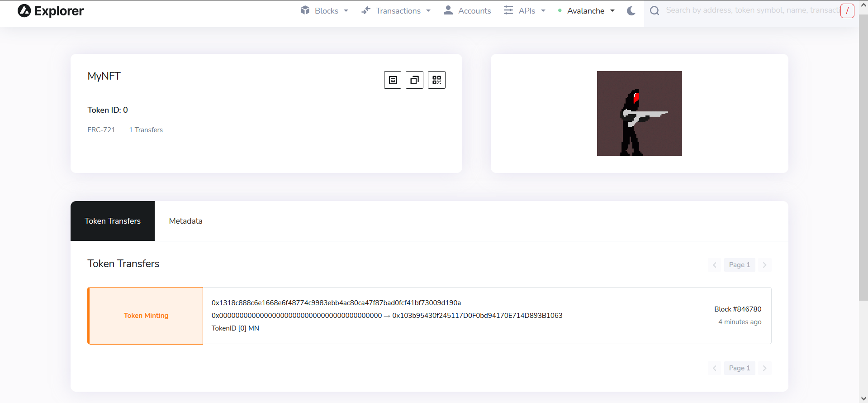Switch to the Token Transfers tab
This screenshot has width=868, height=403.
click(x=113, y=221)
